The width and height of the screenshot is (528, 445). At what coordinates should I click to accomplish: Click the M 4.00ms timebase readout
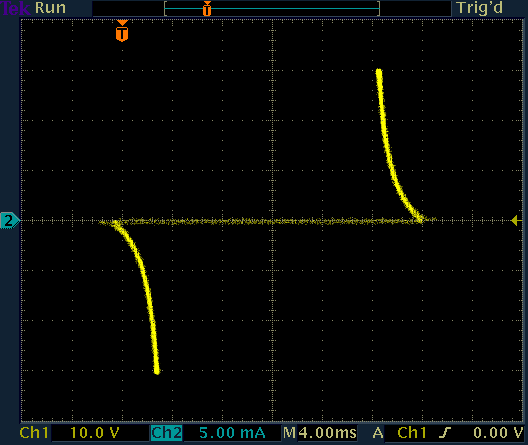coord(320,433)
